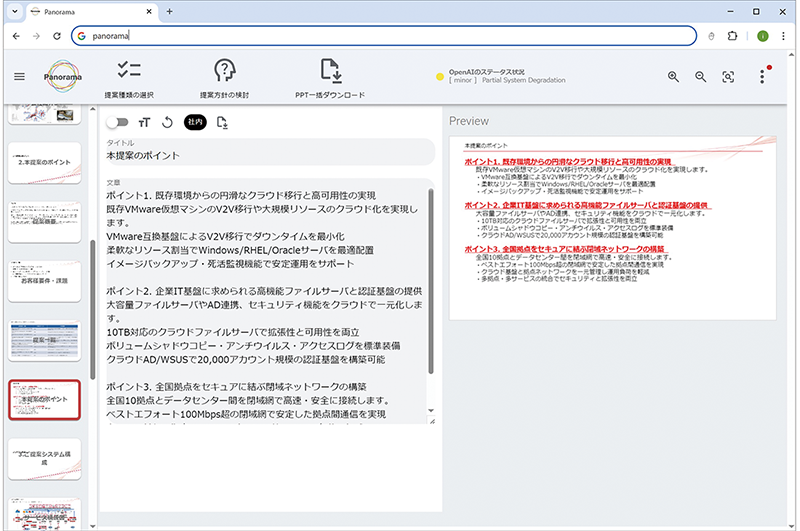Click the タイトル field 本提案のポイント
The image size is (800, 531).
click(x=268, y=156)
